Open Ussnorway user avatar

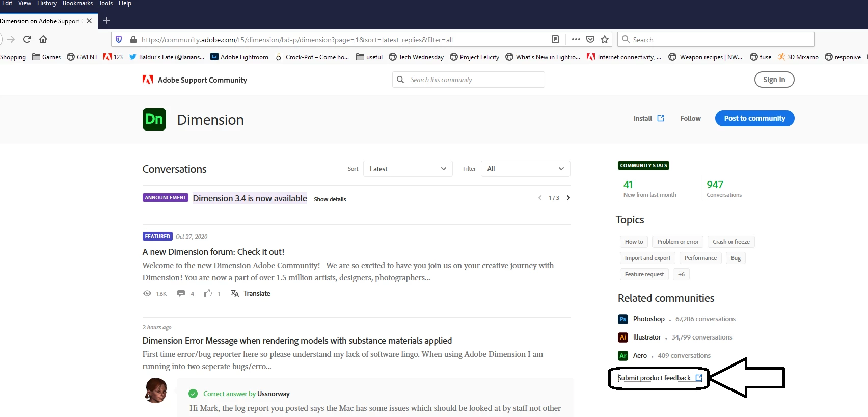click(156, 390)
